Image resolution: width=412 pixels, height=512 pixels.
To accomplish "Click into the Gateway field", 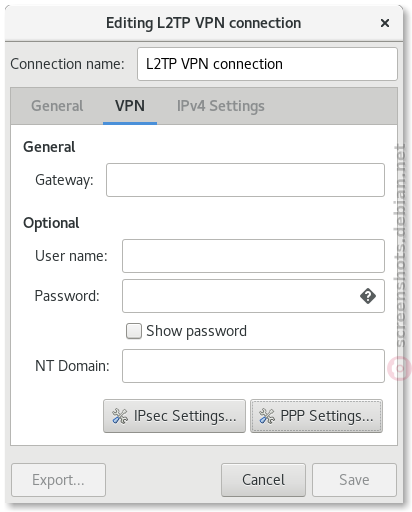I will 245,180.
